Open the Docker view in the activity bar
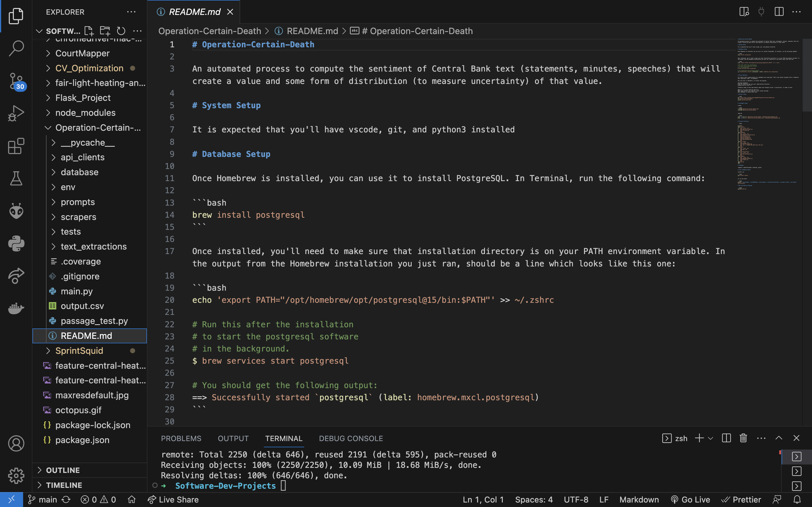 (x=16, y=308)
